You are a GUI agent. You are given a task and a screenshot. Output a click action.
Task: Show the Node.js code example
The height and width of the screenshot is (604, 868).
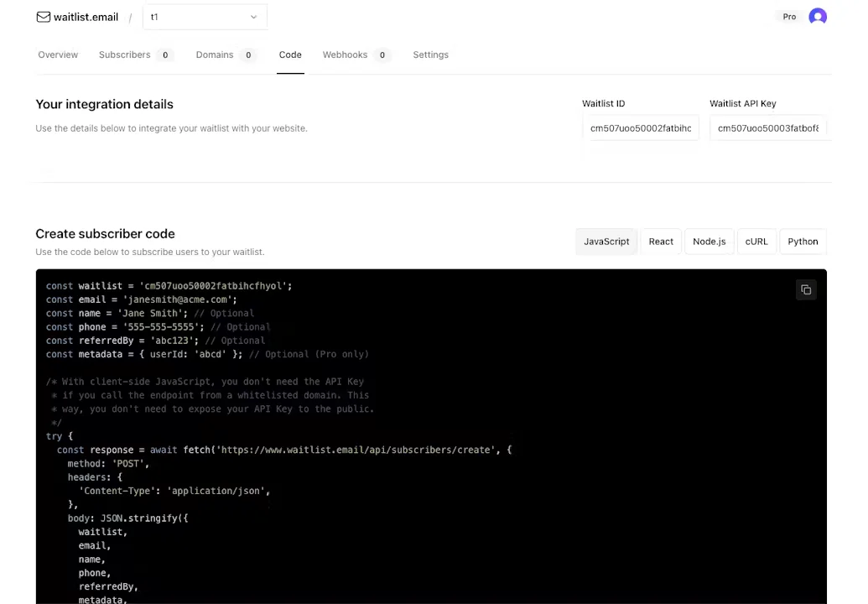click(709, 241)
